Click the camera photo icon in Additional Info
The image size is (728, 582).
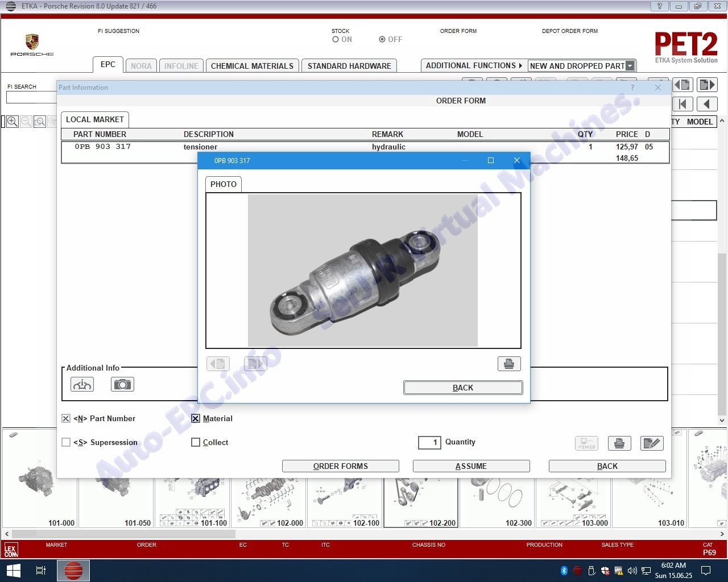tap(122, 385)
